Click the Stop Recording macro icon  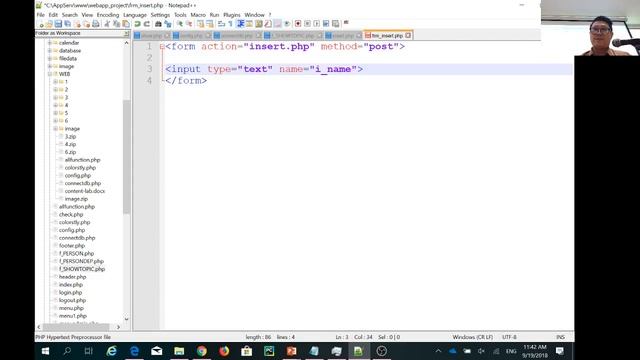click(x=307, y=24)
